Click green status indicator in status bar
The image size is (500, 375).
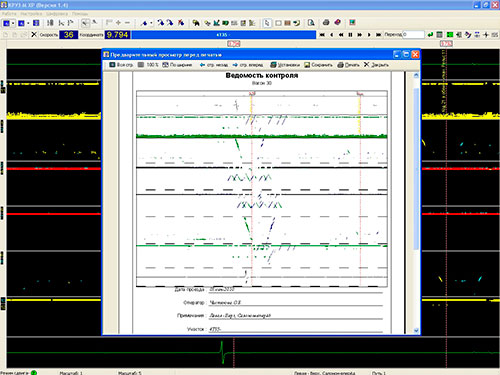coord(34,373)
